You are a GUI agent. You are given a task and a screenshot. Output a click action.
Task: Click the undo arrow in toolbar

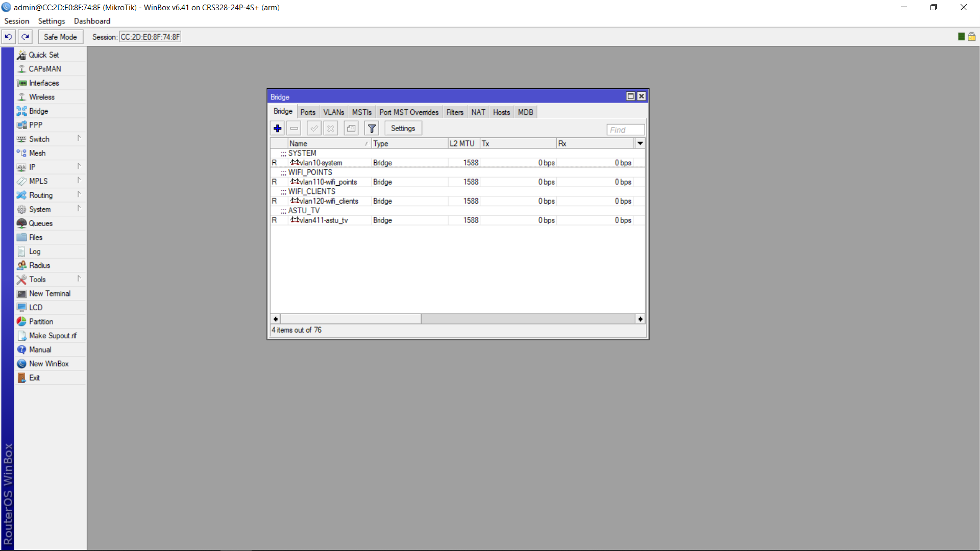coord(9,37)
